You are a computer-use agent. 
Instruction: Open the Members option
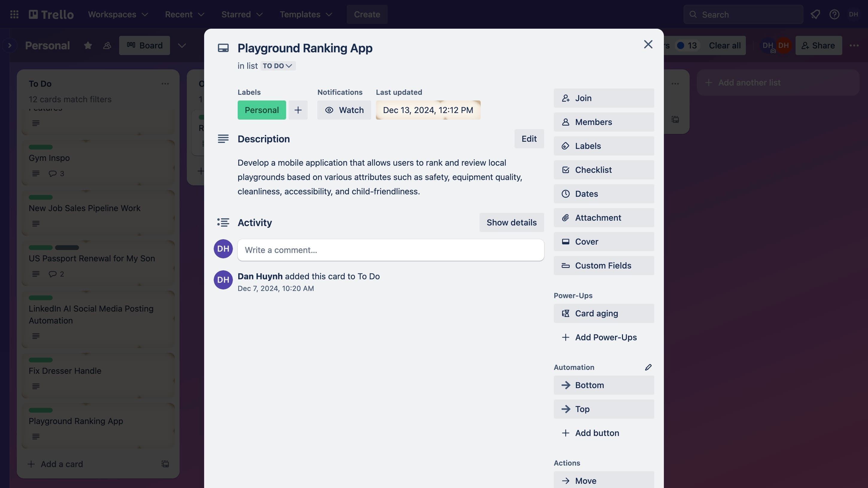point(604,122)
